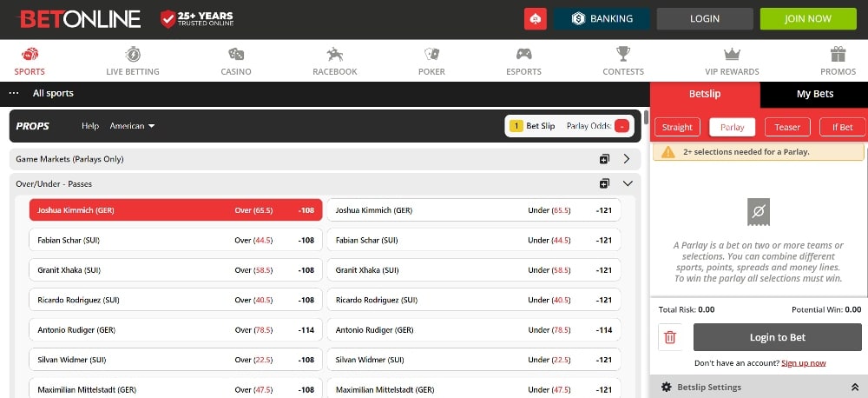Open Casino dice icon

coord(236,55)
